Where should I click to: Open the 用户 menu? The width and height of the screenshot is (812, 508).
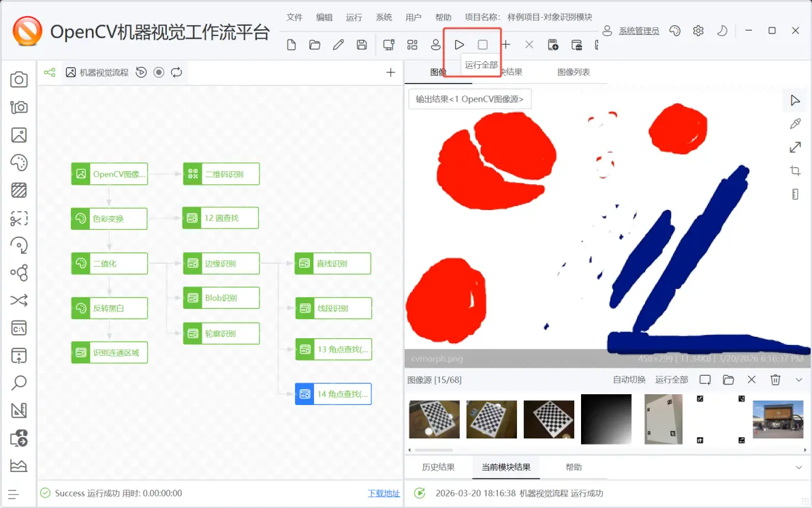click(413, 17)
